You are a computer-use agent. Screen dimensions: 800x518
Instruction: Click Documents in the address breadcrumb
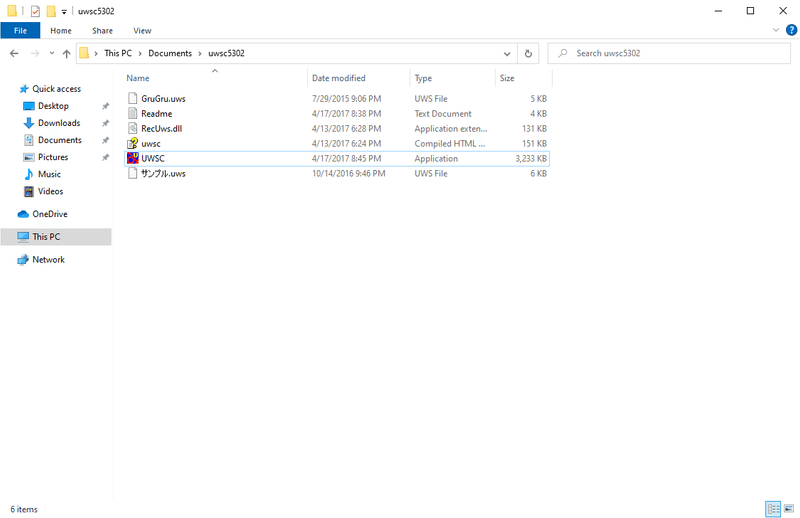click(x=170, y=53)
